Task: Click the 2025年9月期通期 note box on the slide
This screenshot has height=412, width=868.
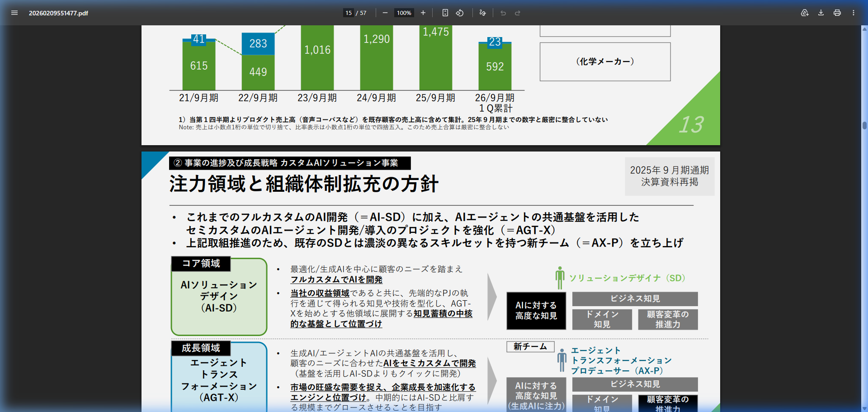Action: point(669,176)
